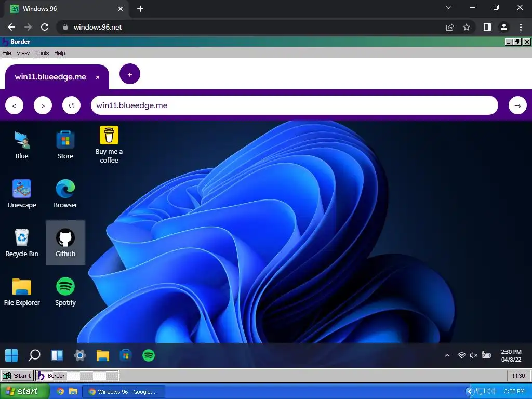532x399 pixels.
Task: Open File Explorer in Win11 taskbar
Action: [x=102, y=355]
